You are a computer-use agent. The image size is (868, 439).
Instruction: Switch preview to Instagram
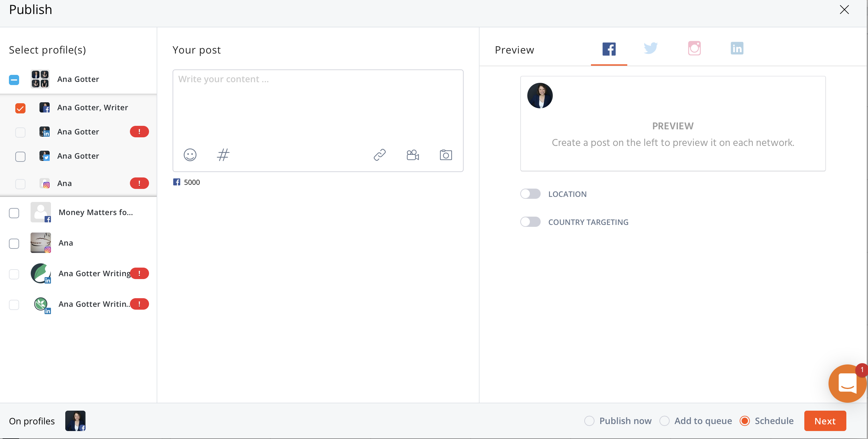(x=694, y=48)
